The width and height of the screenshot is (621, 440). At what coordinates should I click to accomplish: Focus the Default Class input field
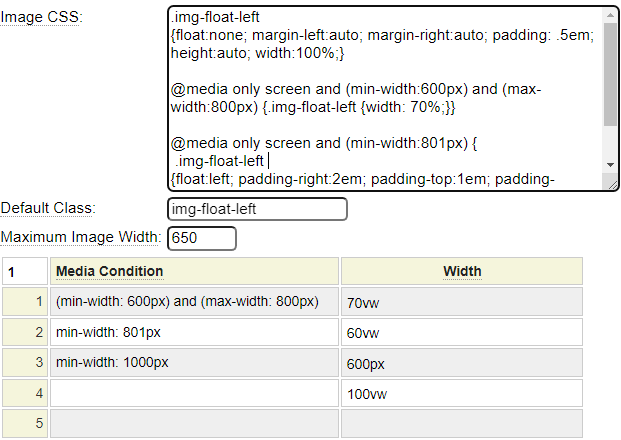coord(257,209)
